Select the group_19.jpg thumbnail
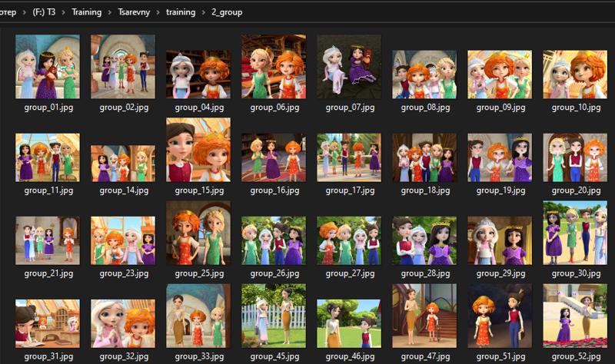The height and width of the screenshot is (364, 615). (500, 157)
